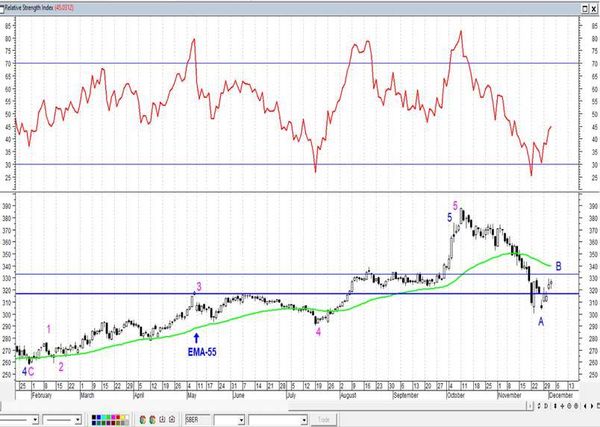Close the Relative Strength Index pane
Viewport: 600px width, 427px height.
tap(593, 9)
